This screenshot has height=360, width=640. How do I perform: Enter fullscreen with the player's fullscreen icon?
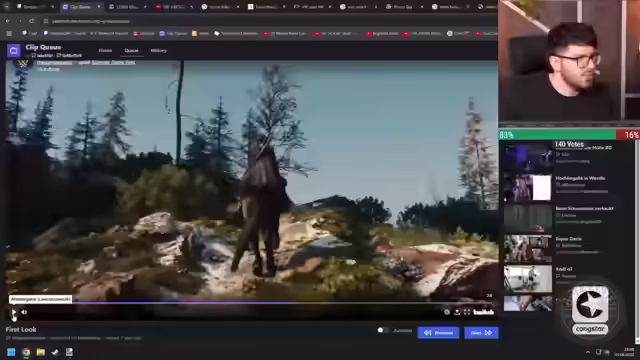[x=467, y=312]
